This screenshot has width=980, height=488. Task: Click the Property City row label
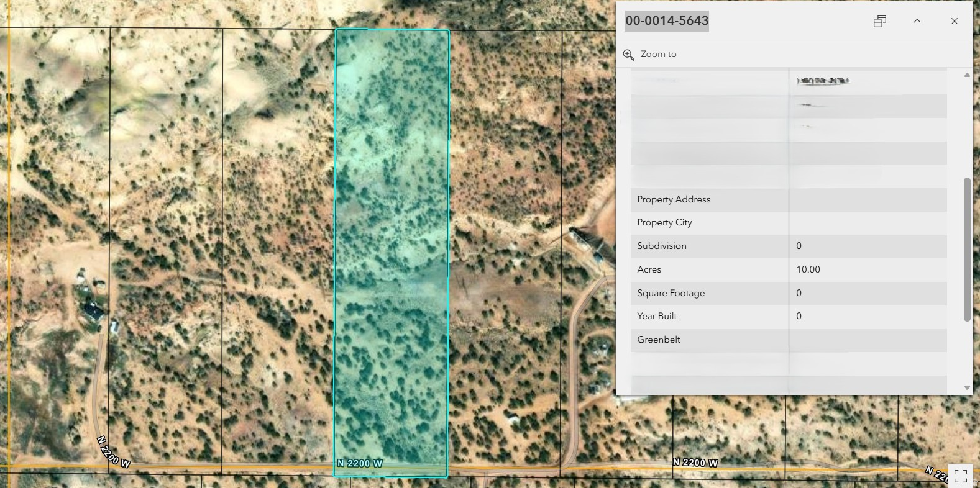pos(664,222)
